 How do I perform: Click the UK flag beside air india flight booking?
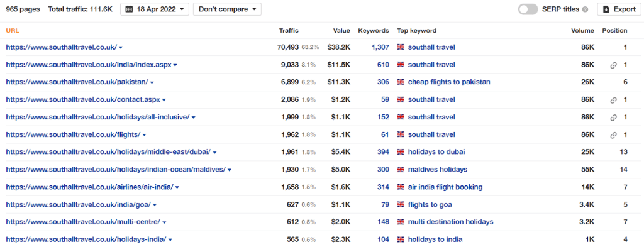click(401, 187)
